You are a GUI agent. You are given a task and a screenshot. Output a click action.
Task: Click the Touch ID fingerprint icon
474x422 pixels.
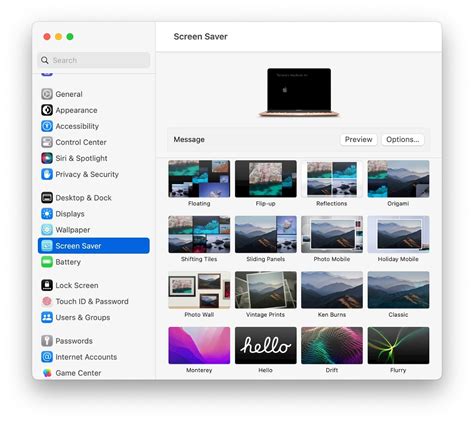tap(47, 301)
